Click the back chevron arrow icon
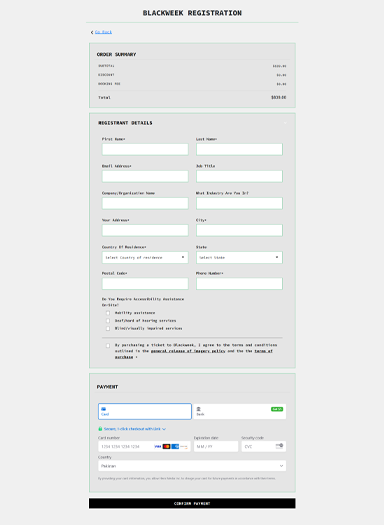 click(x=92, y=32)
